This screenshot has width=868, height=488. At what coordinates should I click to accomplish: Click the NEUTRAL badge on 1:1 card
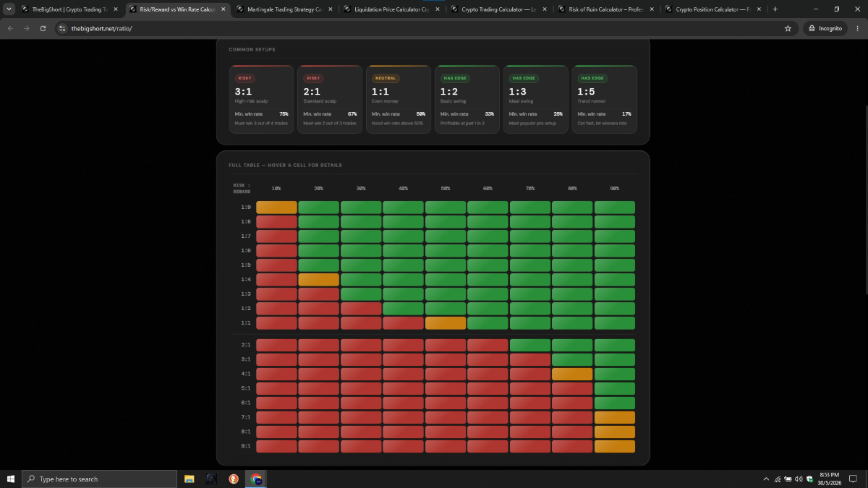click(385, 78)
